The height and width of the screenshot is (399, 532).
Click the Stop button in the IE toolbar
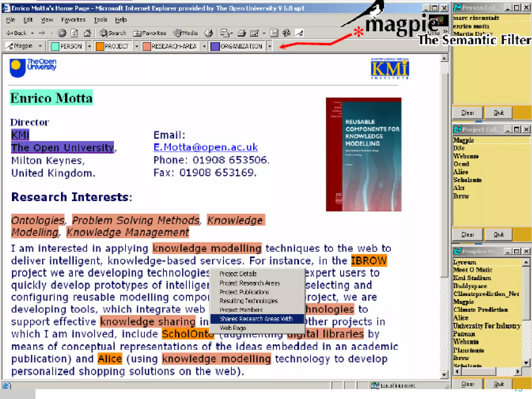coord(62,33)
